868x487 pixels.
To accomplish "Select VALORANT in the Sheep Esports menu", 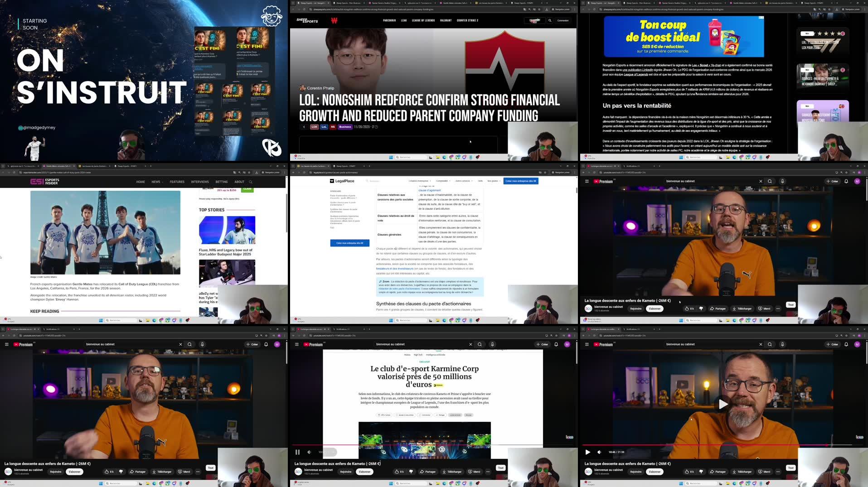I will [x=446, y=20].
